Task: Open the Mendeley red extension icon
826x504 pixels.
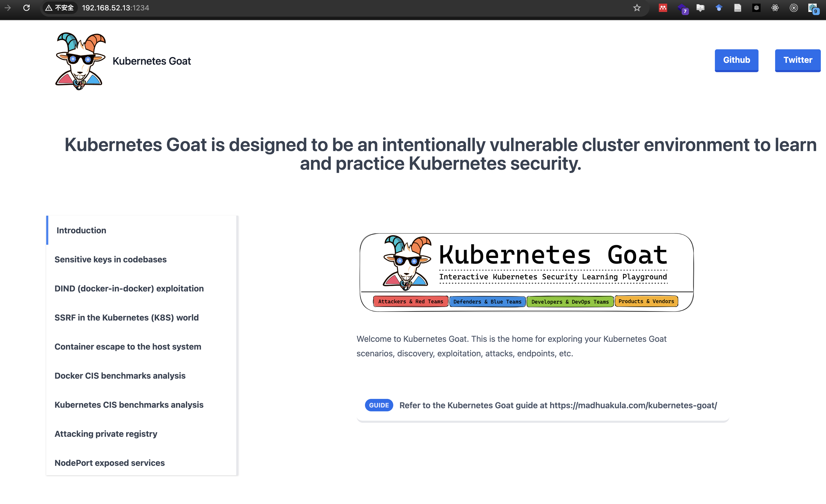Action: pyautogui.click(x=663, y=8)
